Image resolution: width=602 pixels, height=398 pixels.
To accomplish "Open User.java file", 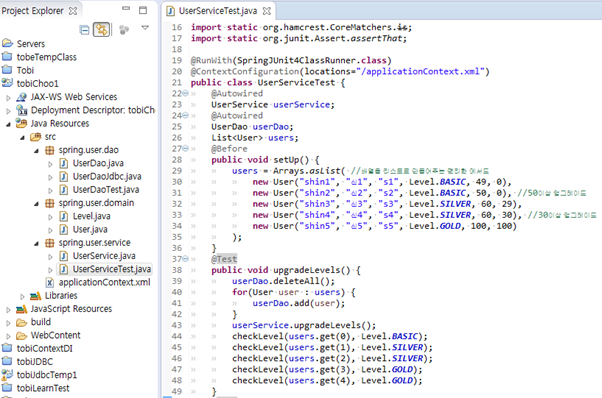I will click(90, 230).
